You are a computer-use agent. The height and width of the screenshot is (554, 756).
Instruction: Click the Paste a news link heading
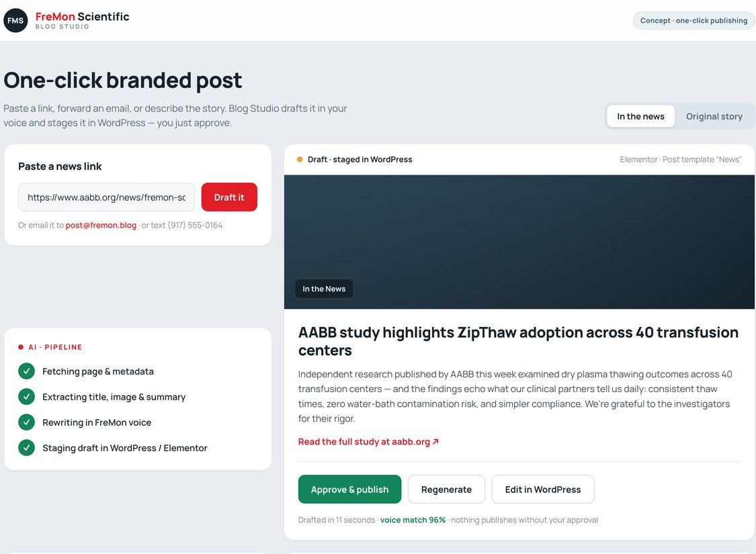point(60,167)
